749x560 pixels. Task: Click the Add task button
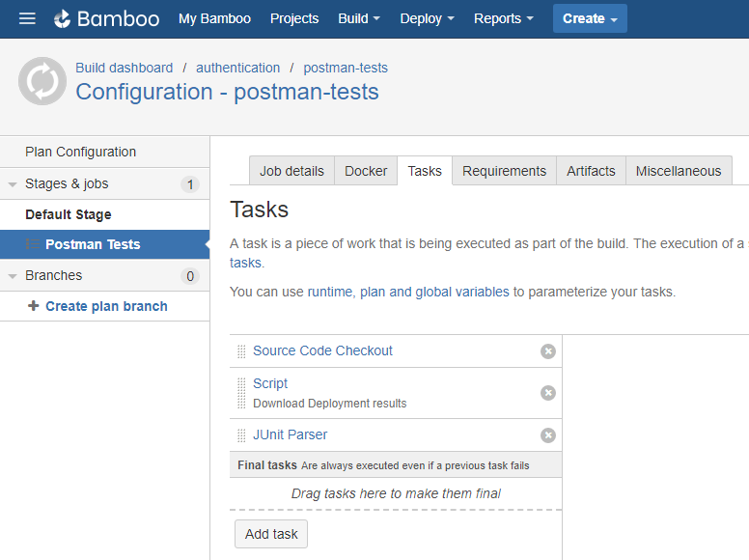(x=271, y=534)
